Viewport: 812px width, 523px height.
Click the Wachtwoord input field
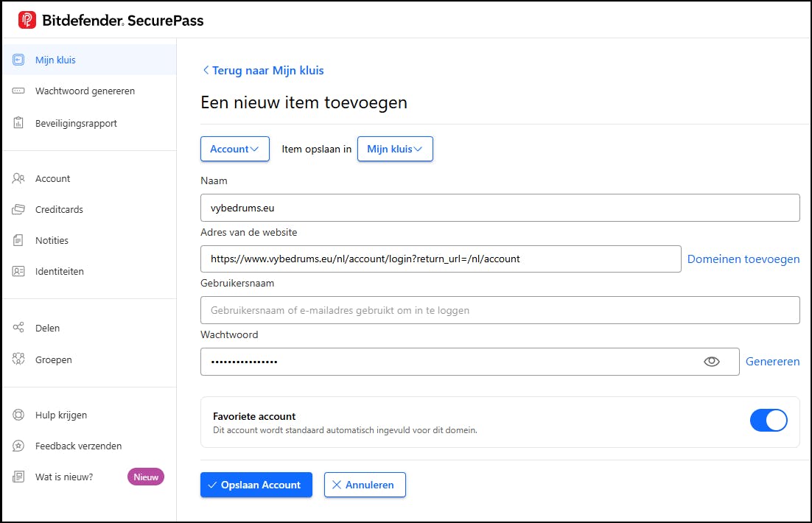[469, 362]
